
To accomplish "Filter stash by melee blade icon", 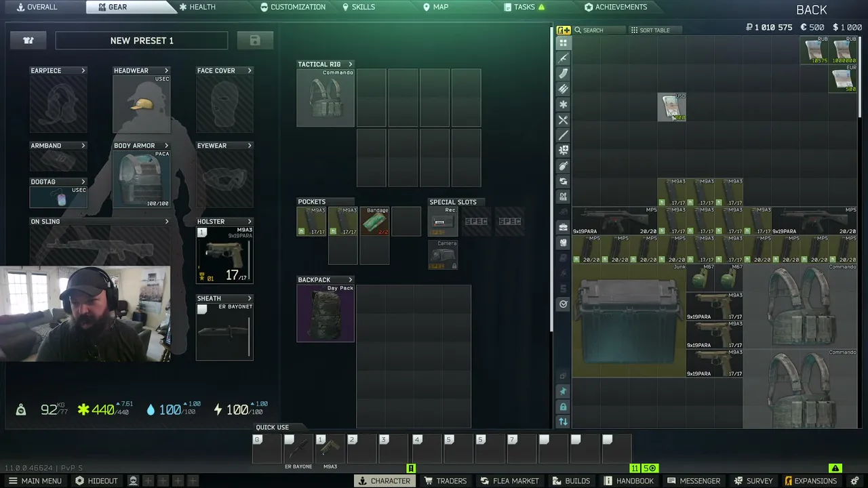I will click(563, 136).
